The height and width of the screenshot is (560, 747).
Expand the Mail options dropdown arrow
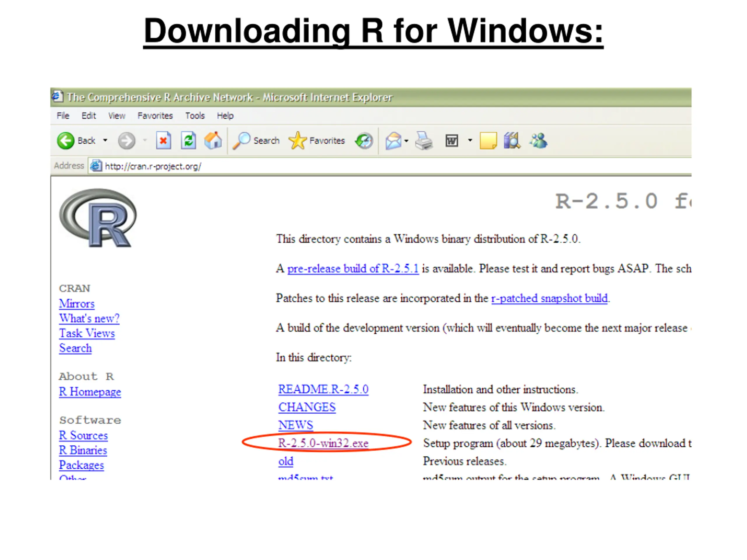(x=406, y=140)
